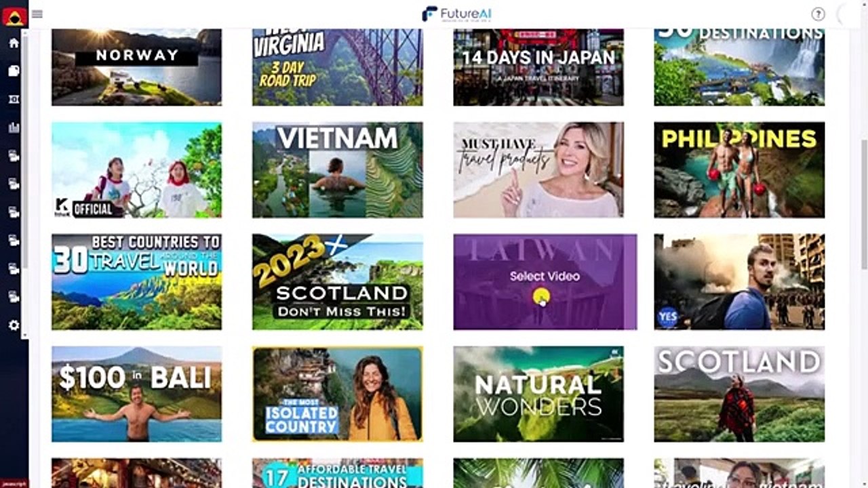The image size is (868, 488).
Task: Pick the 2023 Scotland Don't Miss This thumbnail
Action: click(338, 282)
